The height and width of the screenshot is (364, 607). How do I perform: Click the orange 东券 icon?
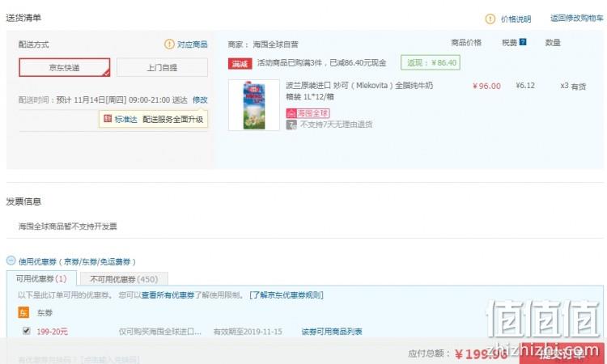23,312
